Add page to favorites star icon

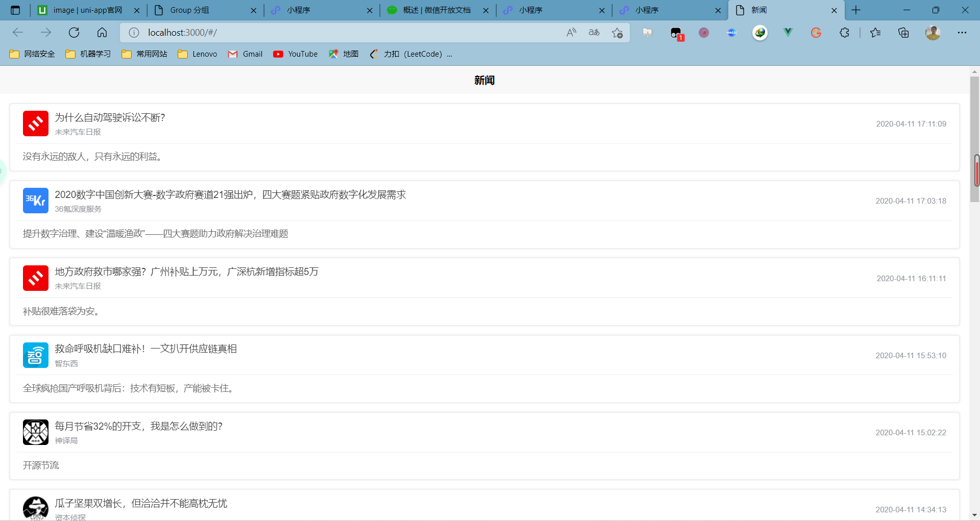point(617,33)
